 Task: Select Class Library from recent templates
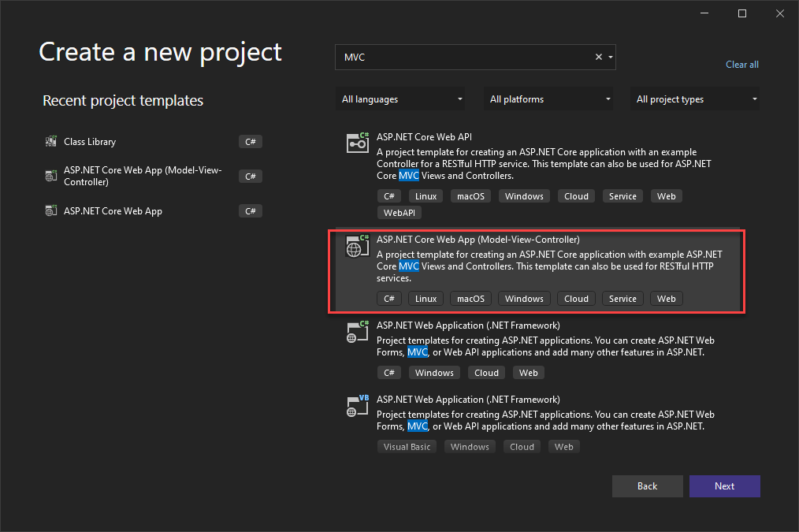[x=90, y=142]
